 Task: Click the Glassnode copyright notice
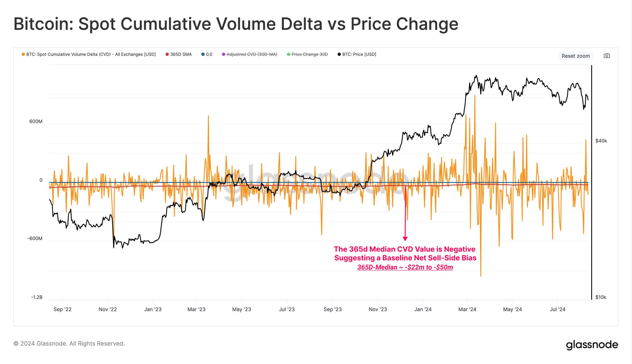69,343
